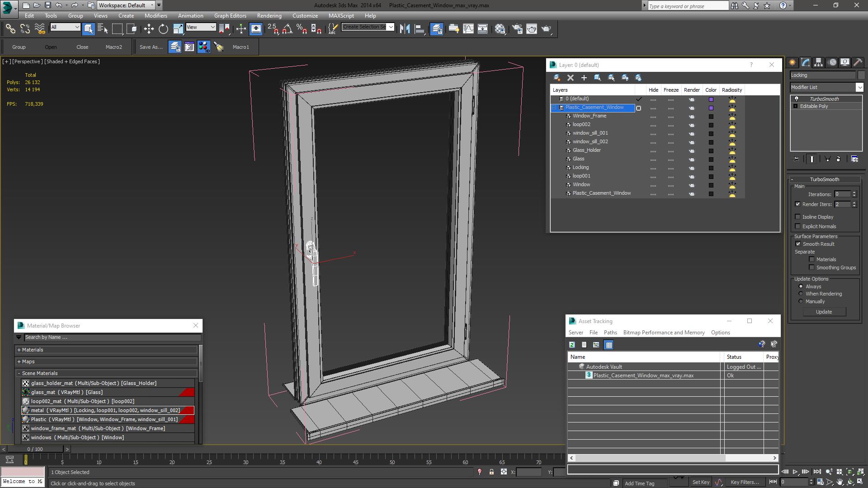Enable Separate by Smoothing Groups checkbox

(812, 267)
